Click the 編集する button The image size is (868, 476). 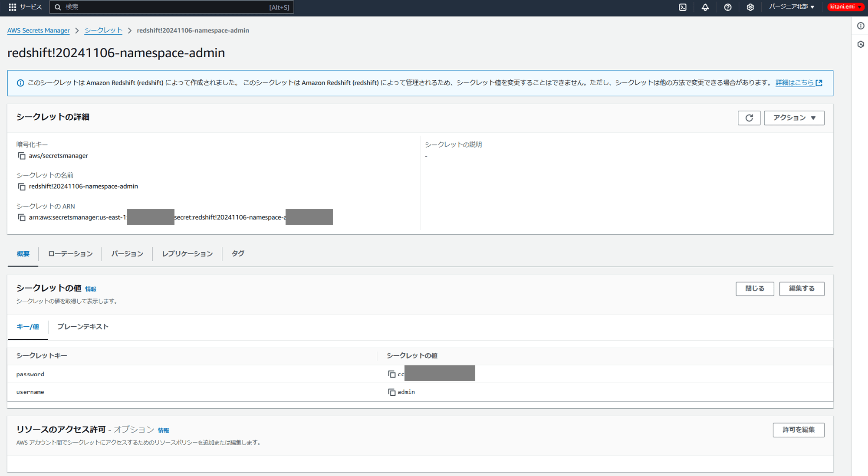[802, 289]
